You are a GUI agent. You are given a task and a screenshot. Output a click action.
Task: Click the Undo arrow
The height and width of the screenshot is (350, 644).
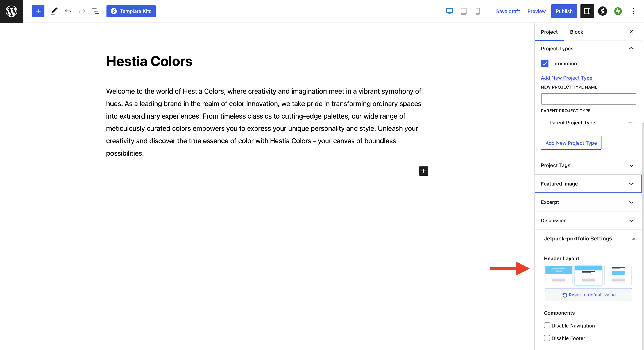click(x=68, y=11)
